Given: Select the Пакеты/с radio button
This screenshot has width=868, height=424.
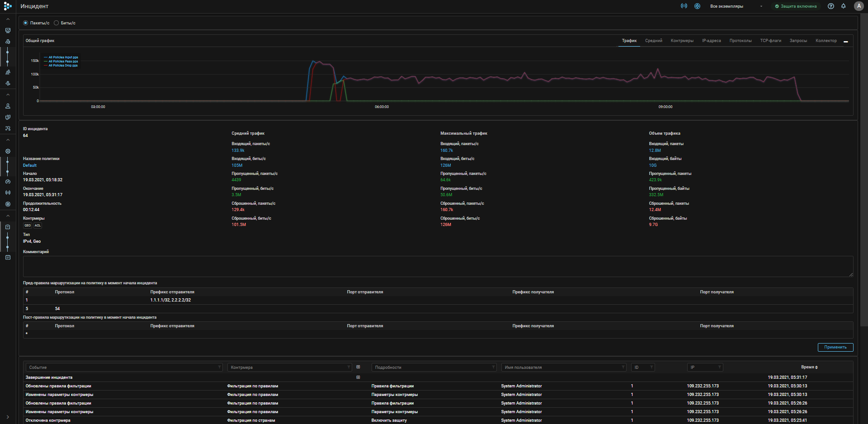Looking at the screenshot, I should click(26, 23).
